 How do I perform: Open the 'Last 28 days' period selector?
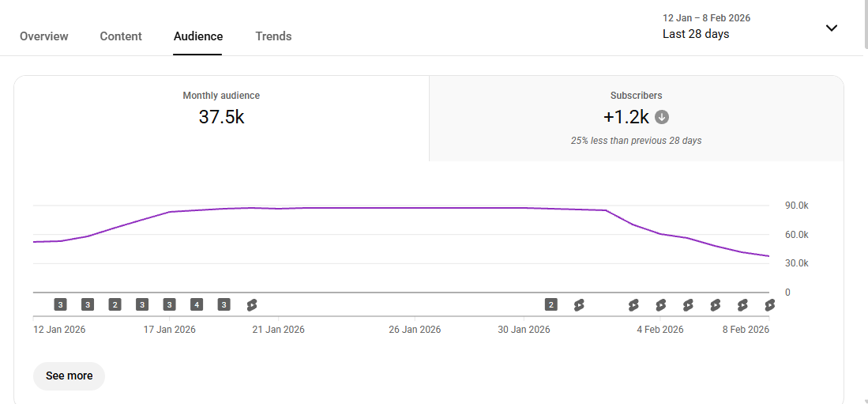click(696, 34)
